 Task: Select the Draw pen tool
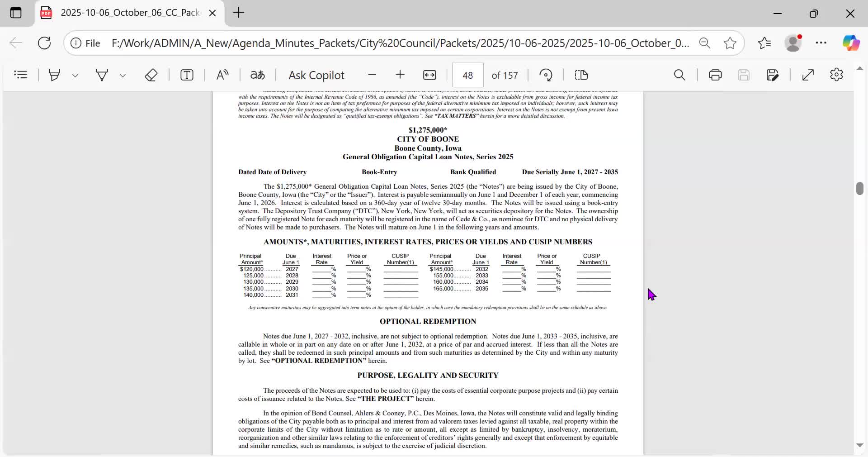[x=102, y=75]
